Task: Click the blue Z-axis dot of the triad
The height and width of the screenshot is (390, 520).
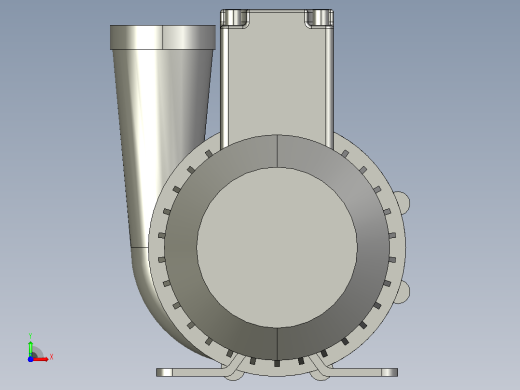Action: [x=30, y=359]
